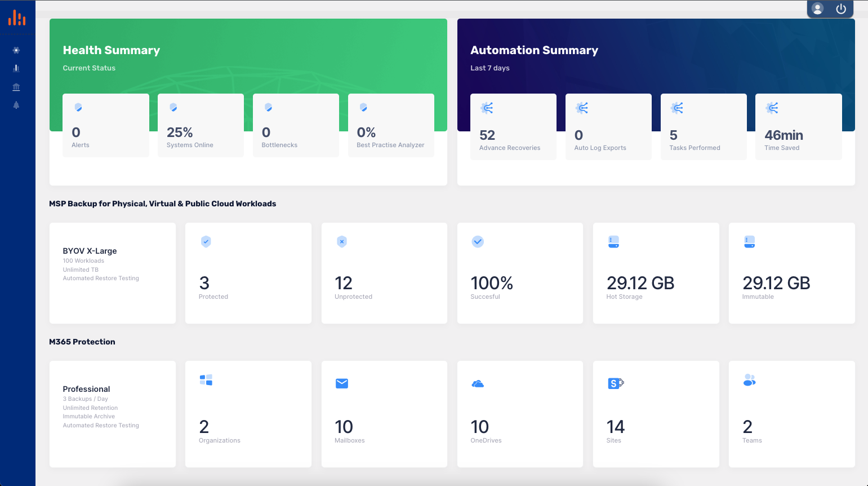Open the Alerts card showing 0
The width and height of the screenshot is (868, 486).
(x=106, y=125)
